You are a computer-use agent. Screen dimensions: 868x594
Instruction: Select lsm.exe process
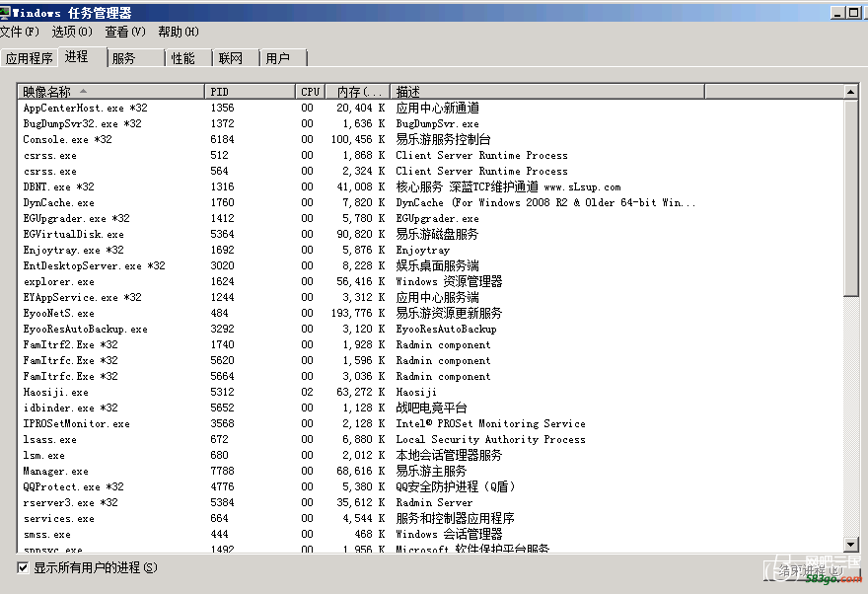click(x=431, y=455)
